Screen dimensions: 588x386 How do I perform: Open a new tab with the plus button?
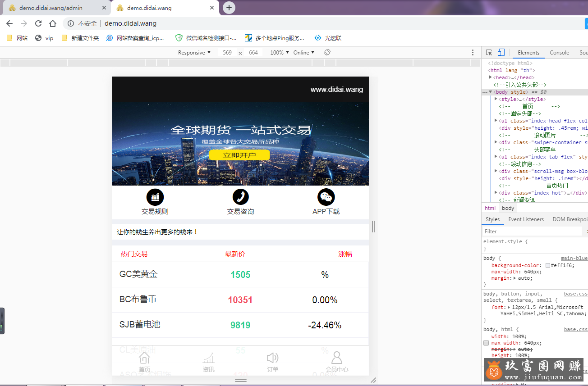pyautogui.click(x=229, y=8)
